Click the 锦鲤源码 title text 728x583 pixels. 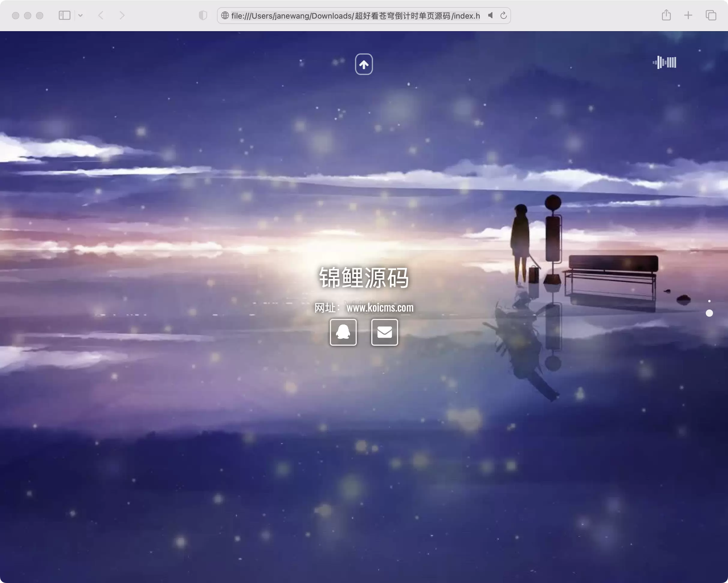pyautogui.click(x=364, y=278)
